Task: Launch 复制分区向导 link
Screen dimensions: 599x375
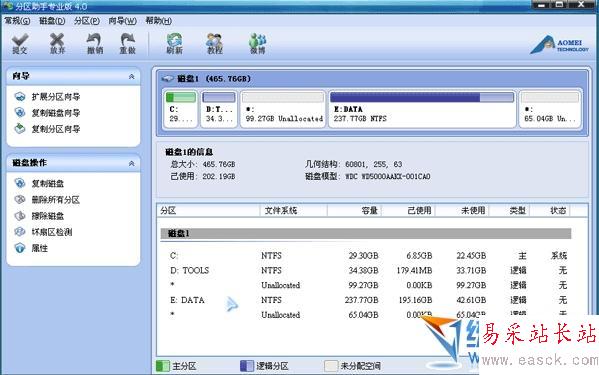Action: [x=56, y=129]
